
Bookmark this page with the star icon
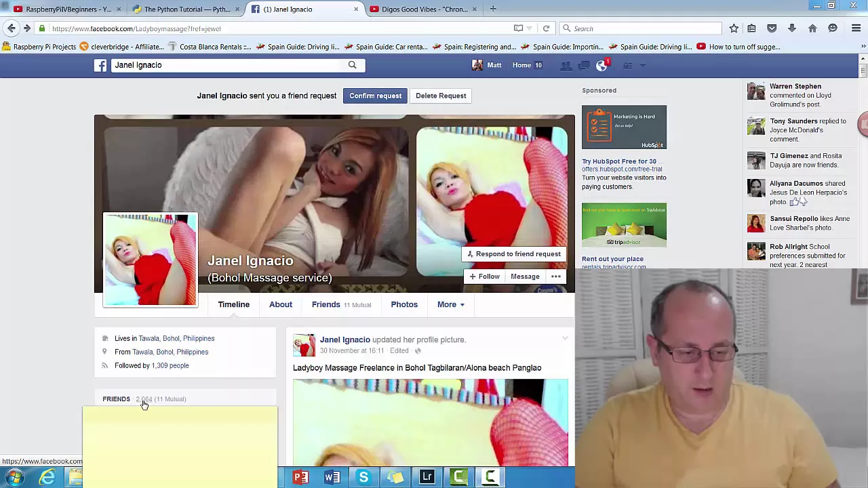[x=734, y=28]
